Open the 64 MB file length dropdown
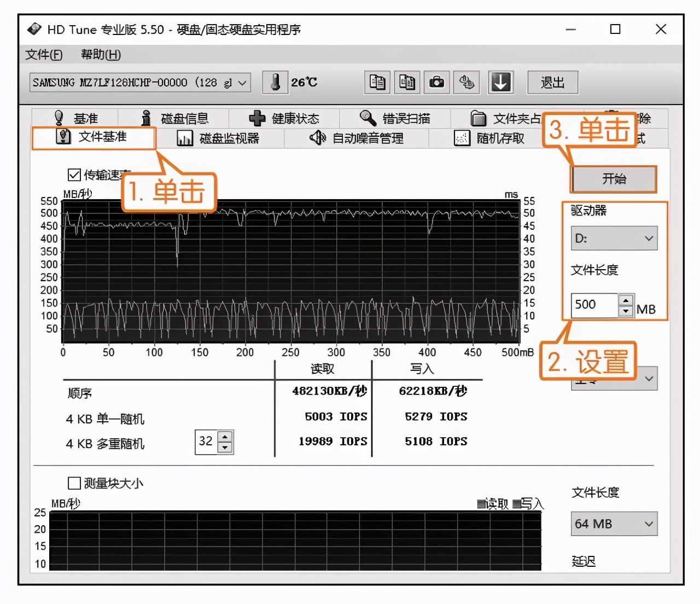This screenshot has height=604, width=700. point(614,524)
